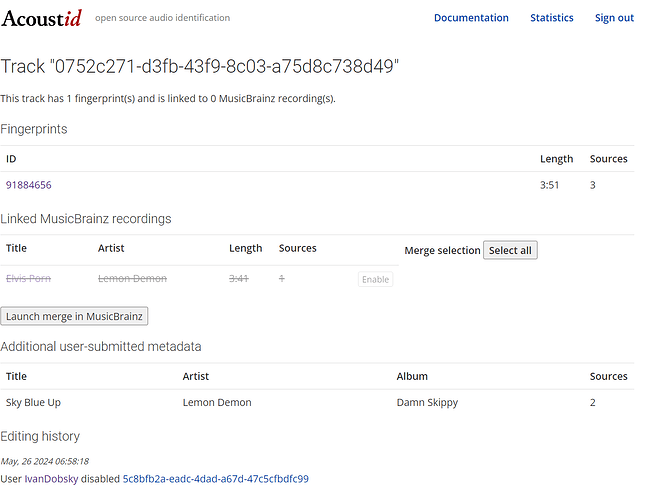650x500 pixels.
Task: Open the Documentation page
Action: pyautogui.click(x=471, y=18)
